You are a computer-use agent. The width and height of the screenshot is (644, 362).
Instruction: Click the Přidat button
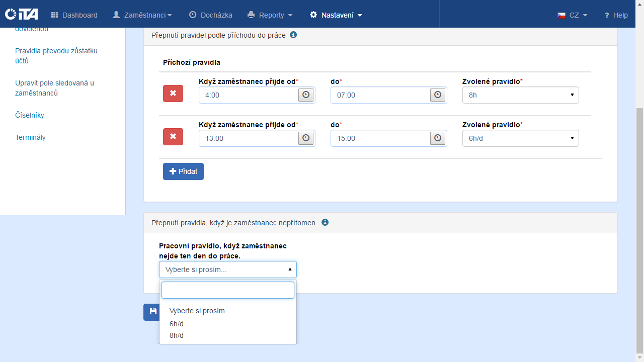[x=183, y=171]
